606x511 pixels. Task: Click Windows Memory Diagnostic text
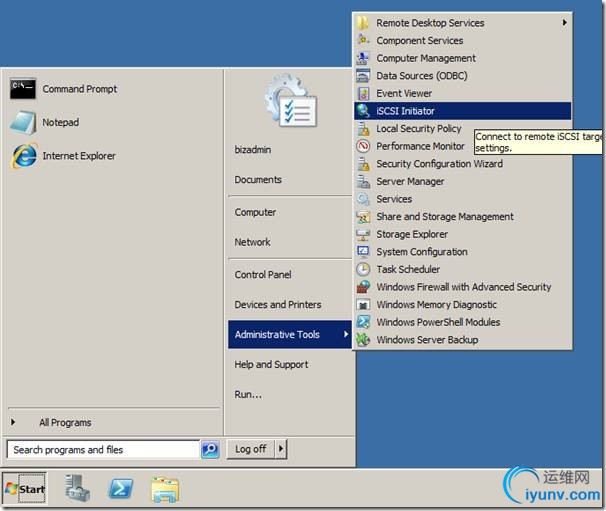pos(436,305)
